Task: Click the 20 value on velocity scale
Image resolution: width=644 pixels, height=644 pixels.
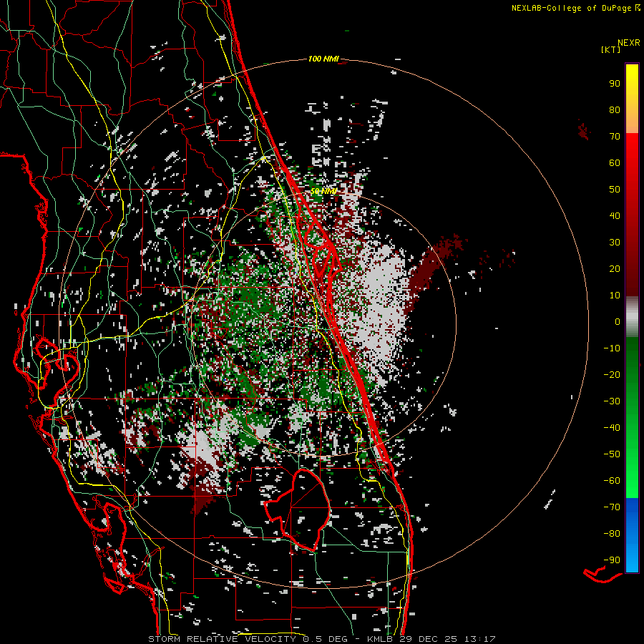Action: (615, 268)
